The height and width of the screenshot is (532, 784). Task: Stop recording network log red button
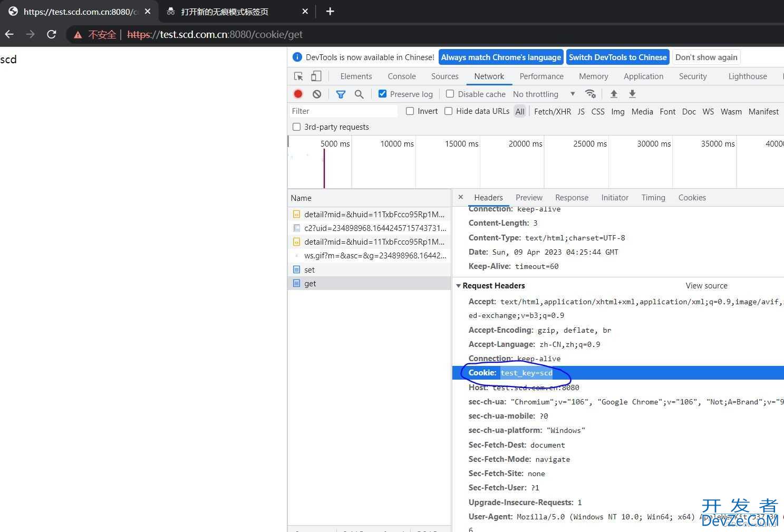tap(298, 94)
